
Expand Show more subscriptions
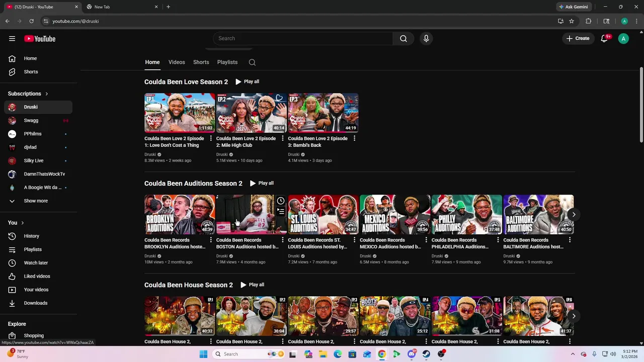(x=38, y=201)
